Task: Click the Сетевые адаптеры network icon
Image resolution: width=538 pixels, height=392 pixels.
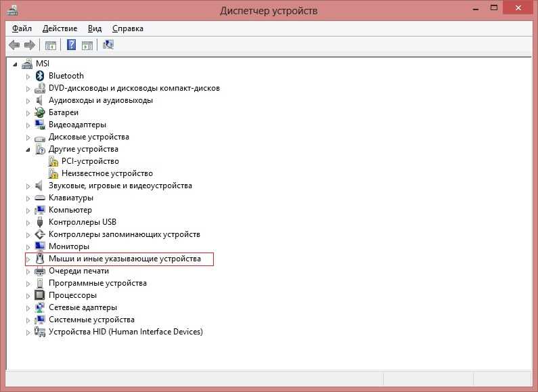Action: tap(40, 307)
